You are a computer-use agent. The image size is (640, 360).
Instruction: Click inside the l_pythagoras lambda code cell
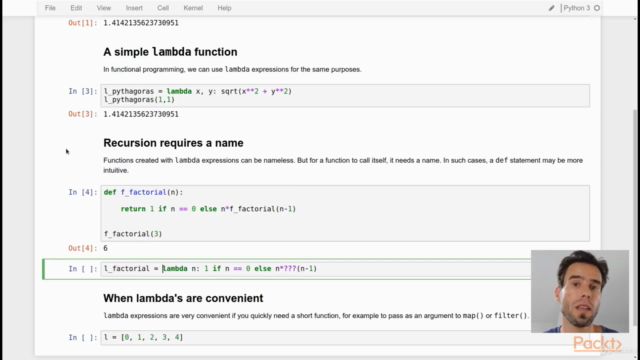coord(345,96)
